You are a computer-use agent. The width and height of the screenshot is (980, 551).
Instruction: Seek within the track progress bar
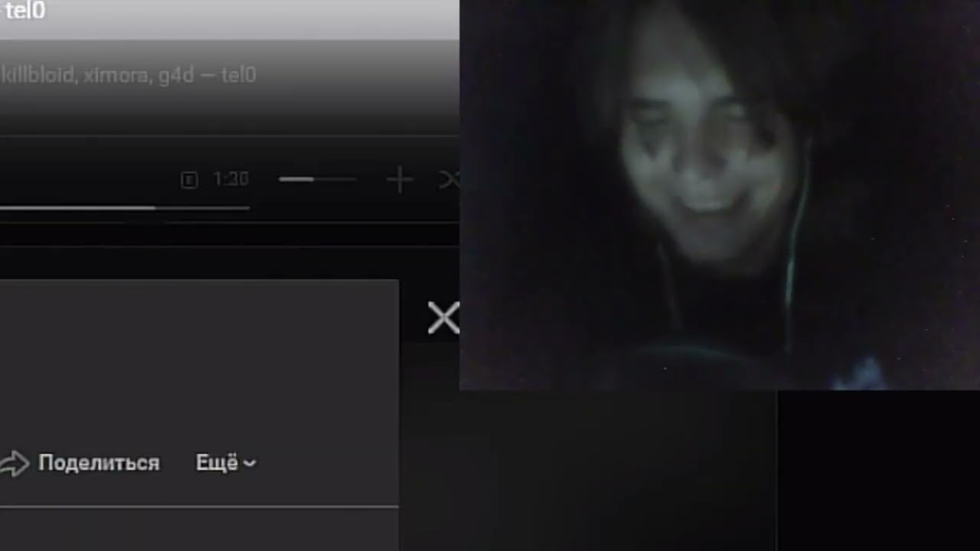coord(125,207)
